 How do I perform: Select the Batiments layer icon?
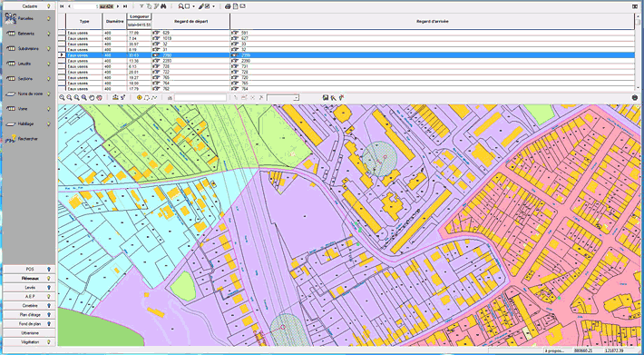(11, 34)
